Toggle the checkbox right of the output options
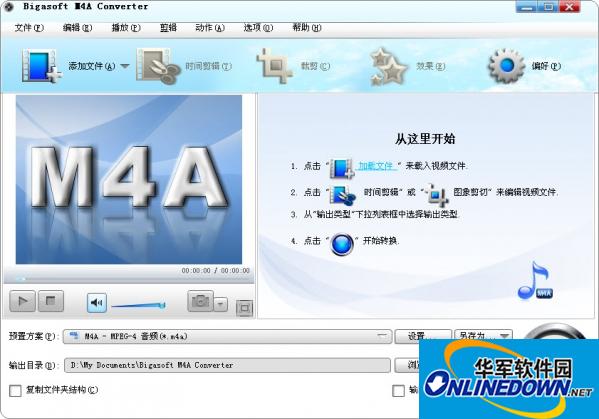Image resolution: width=599 pixels, height=419 pixels. 398,390
